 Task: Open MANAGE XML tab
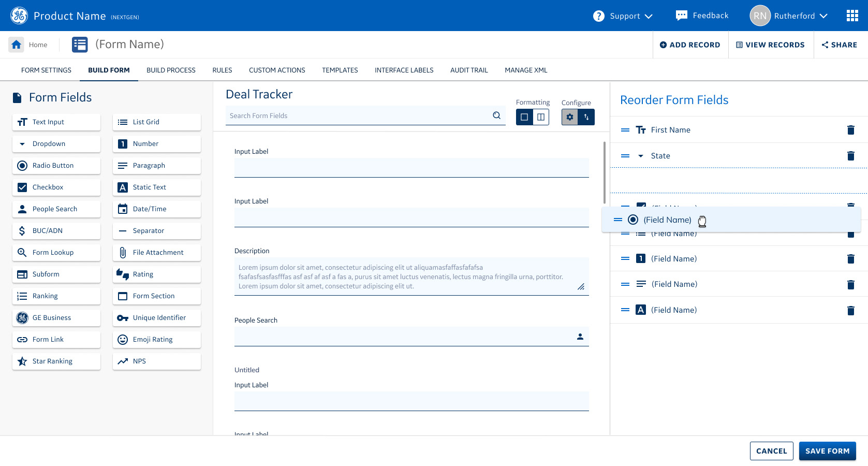point(526,70)
